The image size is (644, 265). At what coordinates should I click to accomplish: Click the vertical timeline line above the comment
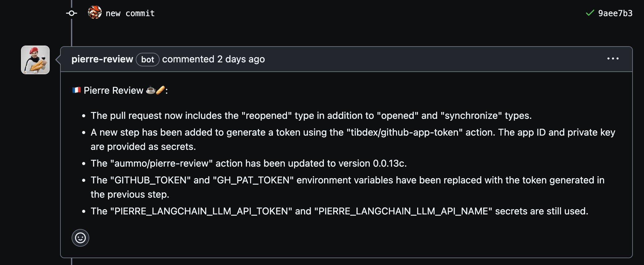[x=71, y=34]
